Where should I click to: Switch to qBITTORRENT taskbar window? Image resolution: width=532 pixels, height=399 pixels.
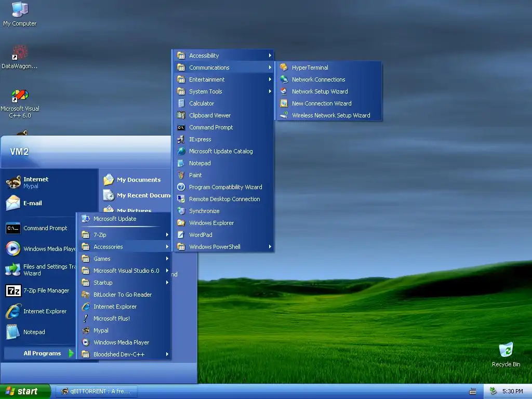(96, 391)
